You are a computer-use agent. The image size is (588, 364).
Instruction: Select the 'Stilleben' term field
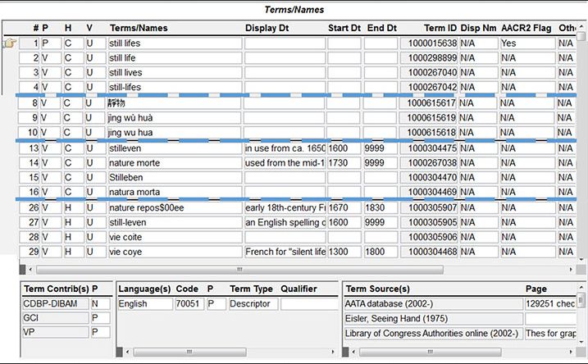click(x=175, y=178)
